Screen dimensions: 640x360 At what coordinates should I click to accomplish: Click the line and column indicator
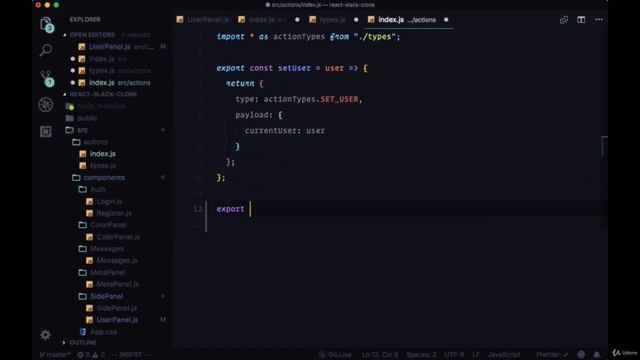[x=380, y=355]
